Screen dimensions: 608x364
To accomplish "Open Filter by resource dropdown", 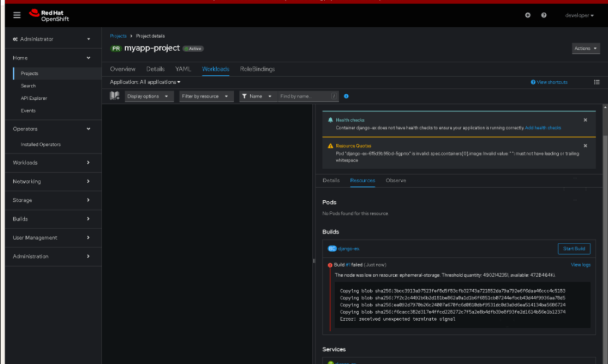I will (206, 96).
